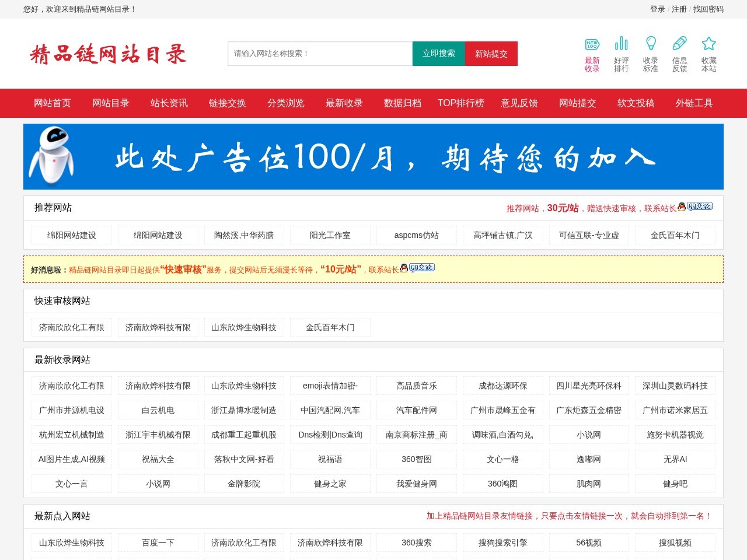Screen dimensions: 747x560
Task: Click the 收藏本站 star icon
Action: 709,44
